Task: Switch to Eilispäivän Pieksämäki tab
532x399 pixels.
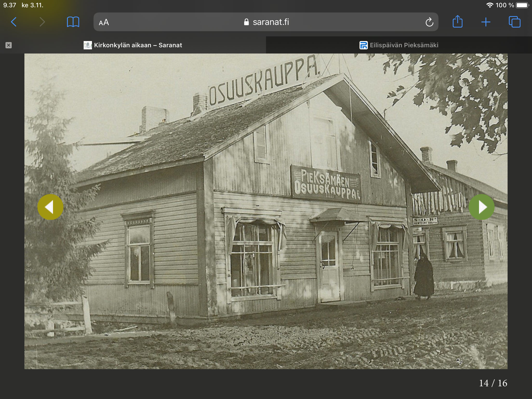Action: click(399, 45)
